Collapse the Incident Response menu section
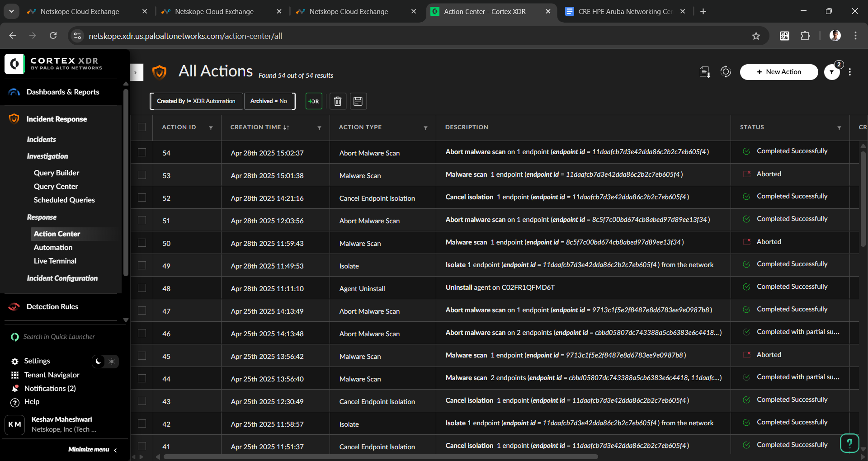This screenshot has height=461, width=868. (57, 119)
